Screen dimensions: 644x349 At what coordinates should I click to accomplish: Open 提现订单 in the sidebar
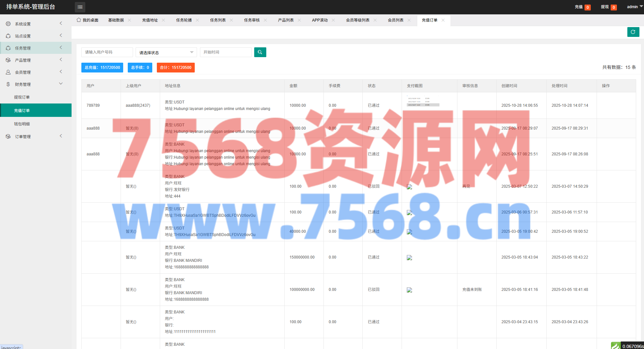click(x=22, y=97)
